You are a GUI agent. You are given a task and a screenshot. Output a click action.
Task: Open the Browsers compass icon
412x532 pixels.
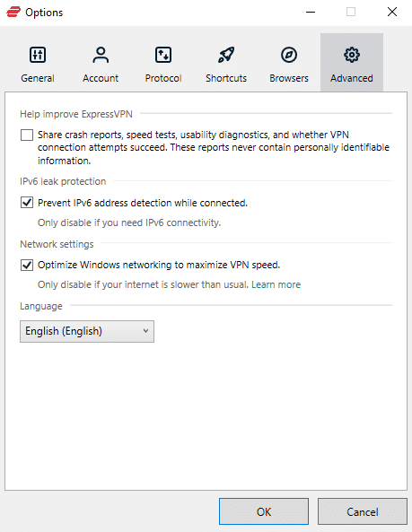click(x=289, y=55)
